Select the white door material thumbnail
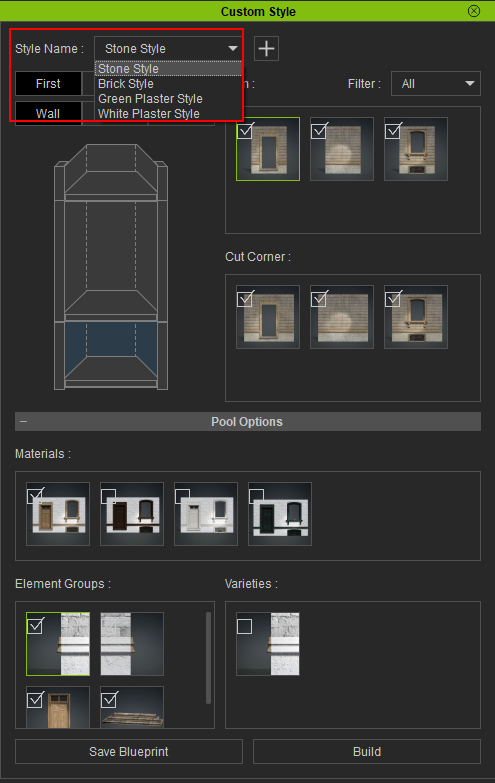The image size is (495, 783). [206, 514]
